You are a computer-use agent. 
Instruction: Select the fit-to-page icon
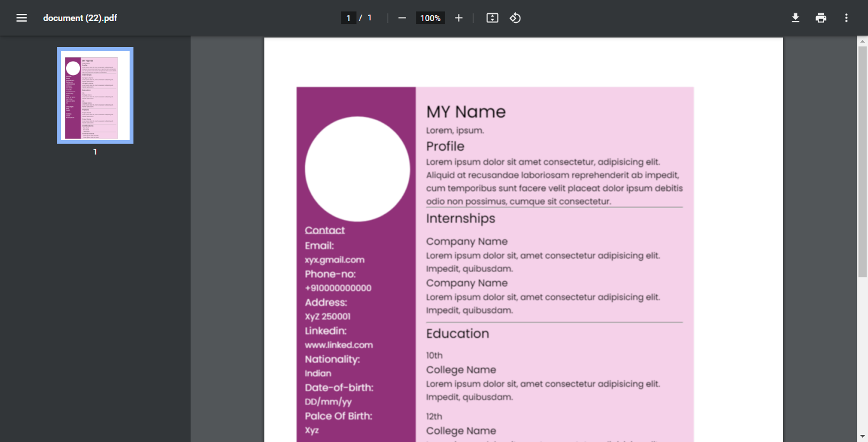[492, 18]
